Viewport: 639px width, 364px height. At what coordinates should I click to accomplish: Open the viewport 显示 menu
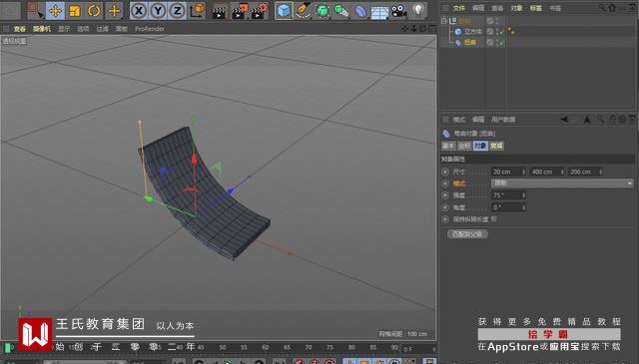(64, 29)
